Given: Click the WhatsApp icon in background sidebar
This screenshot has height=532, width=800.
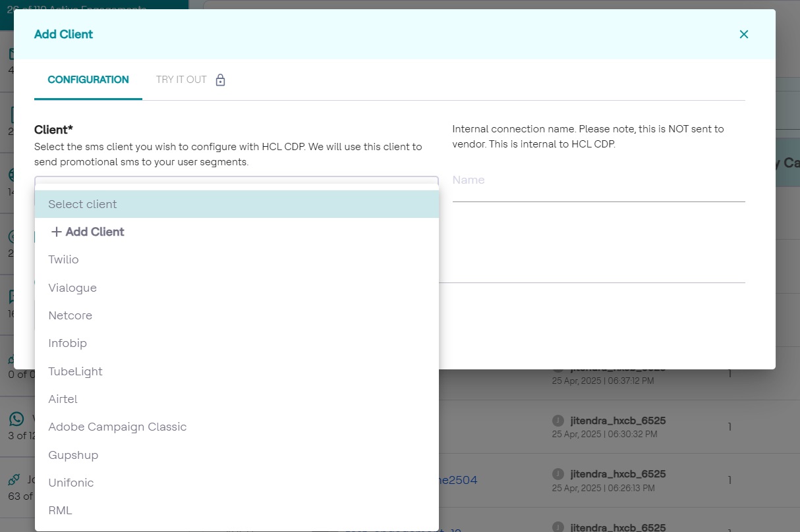Looking at the screenshot, I should [x=16, y=419].
